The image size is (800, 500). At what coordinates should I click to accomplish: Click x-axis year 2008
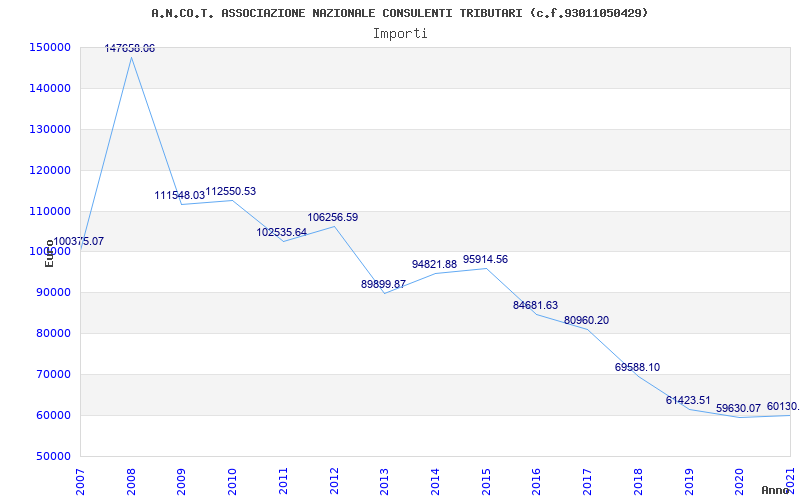[131, 482]
